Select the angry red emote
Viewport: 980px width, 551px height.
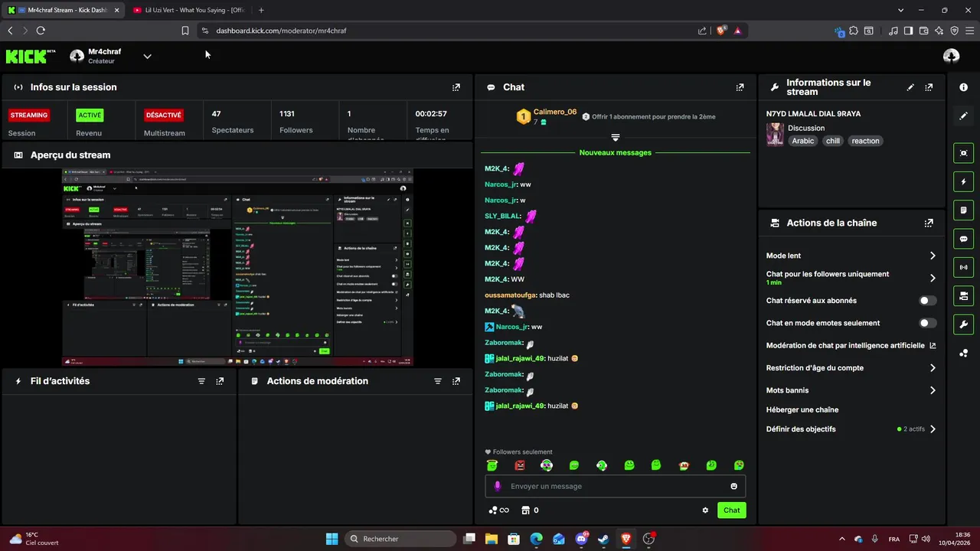click(x=520, y=465)
